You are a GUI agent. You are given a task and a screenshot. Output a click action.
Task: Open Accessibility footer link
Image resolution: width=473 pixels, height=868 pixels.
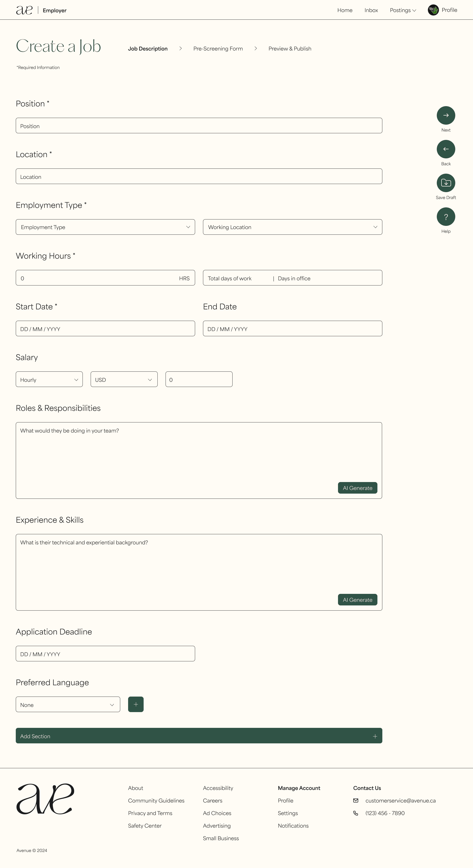click(218, 788)
